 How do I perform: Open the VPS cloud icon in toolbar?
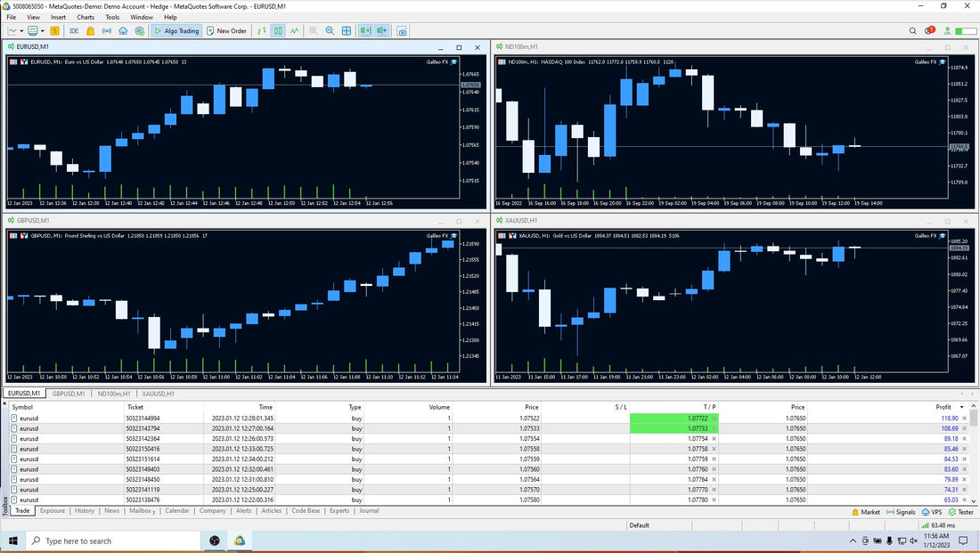point(124,31)
